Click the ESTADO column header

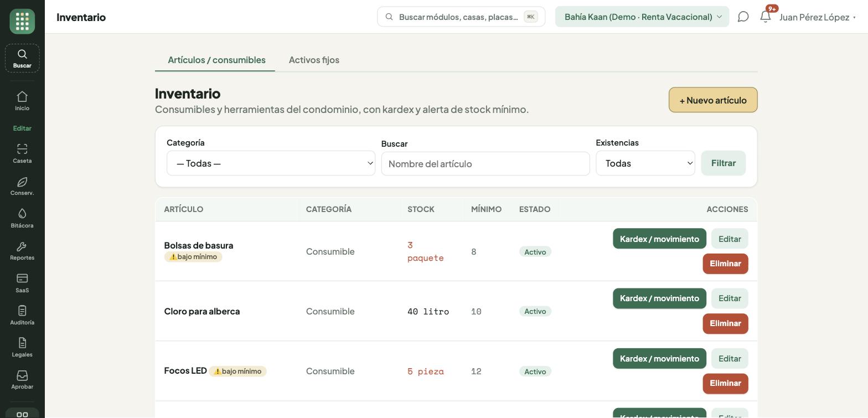click(535, 209)
